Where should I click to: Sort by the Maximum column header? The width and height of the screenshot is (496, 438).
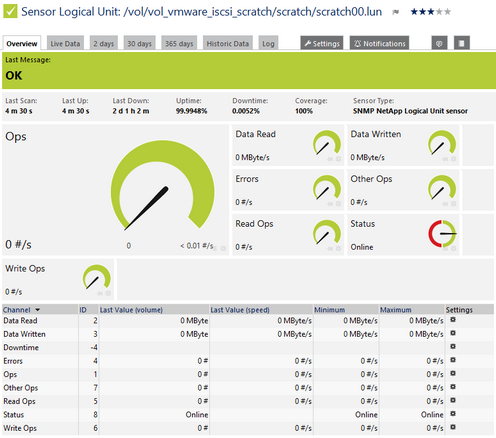(x=396, y=310)
